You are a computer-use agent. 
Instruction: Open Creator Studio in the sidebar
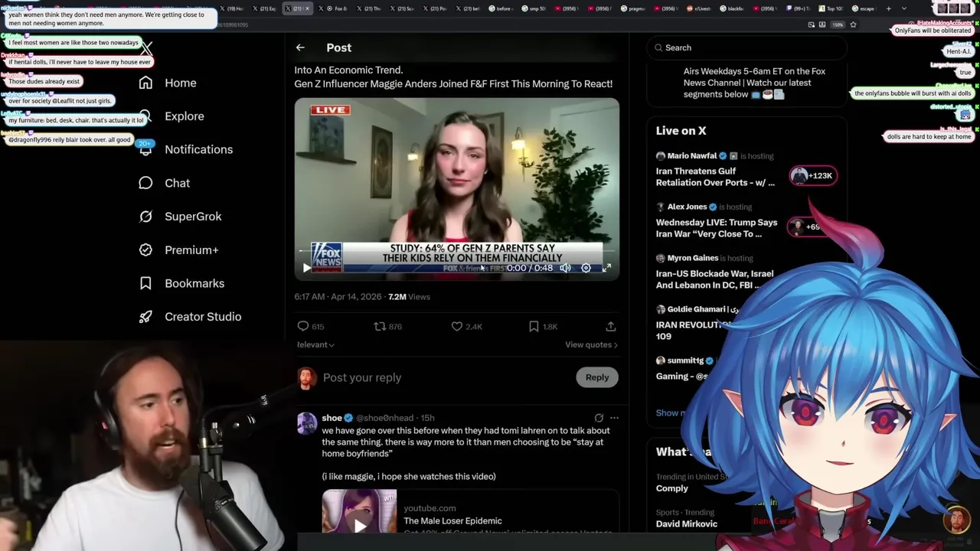(x=191, y=317)
